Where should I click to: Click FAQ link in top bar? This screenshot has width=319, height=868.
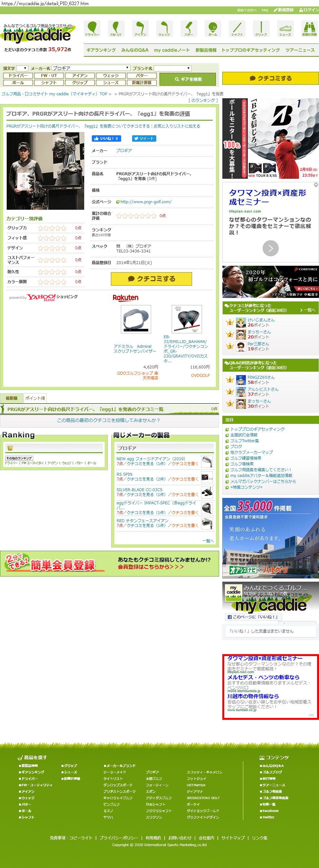click(265, 10)
